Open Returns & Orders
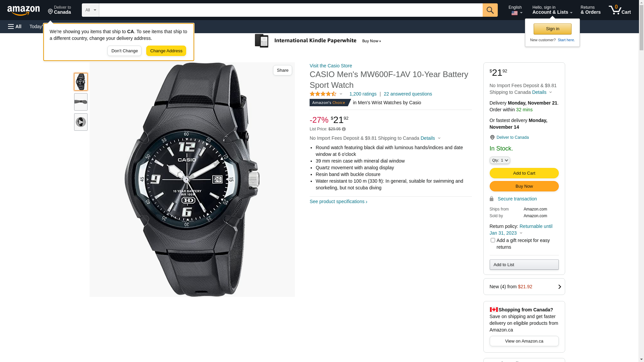Viewport: 644px width, 362px height. [590, 10]
